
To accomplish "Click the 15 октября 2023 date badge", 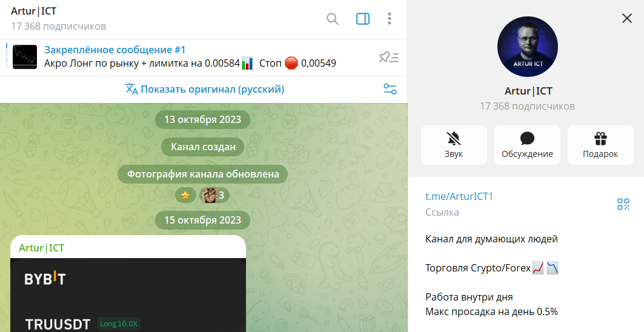I will pos(202,221).
